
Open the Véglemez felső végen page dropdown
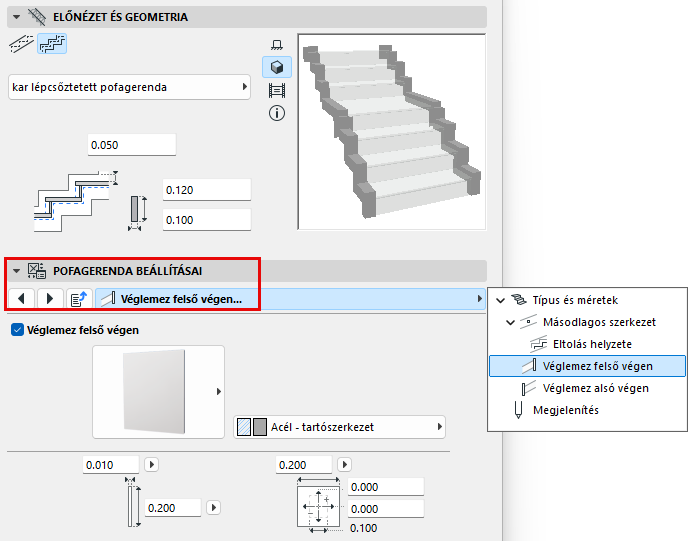click(290, 299)
